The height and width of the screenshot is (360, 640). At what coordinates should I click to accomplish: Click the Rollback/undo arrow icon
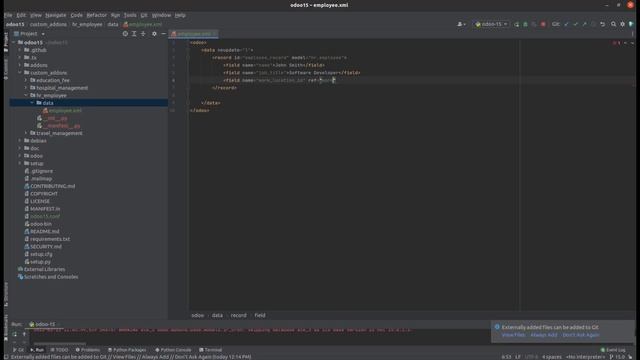pos(602,24)
